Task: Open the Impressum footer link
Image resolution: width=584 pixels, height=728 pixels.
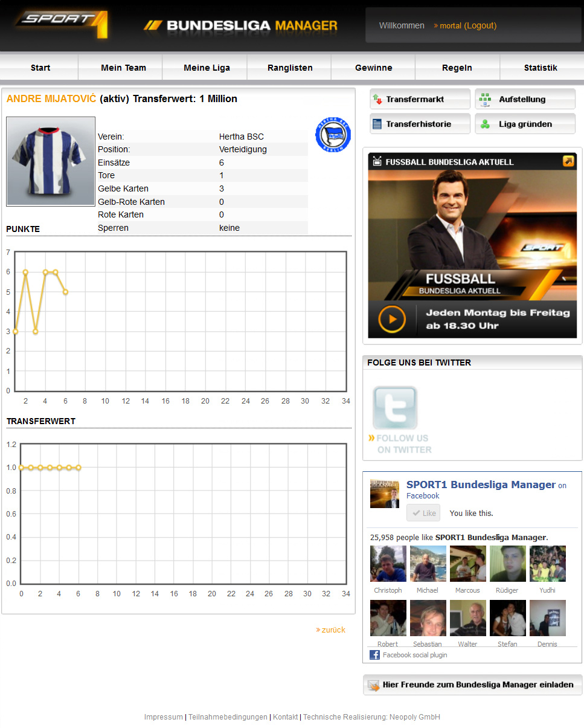Action: tap(163, 717)
